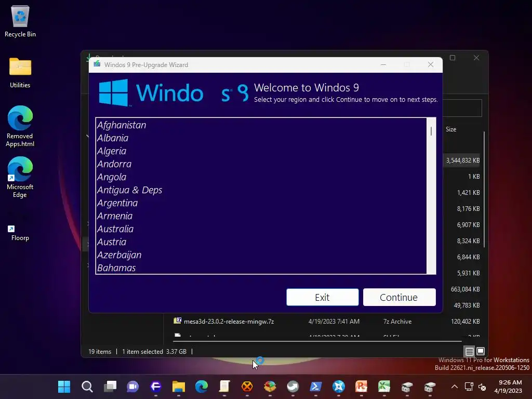
Task: Open the scroll document taskbar icon
Action: [224, 386]
